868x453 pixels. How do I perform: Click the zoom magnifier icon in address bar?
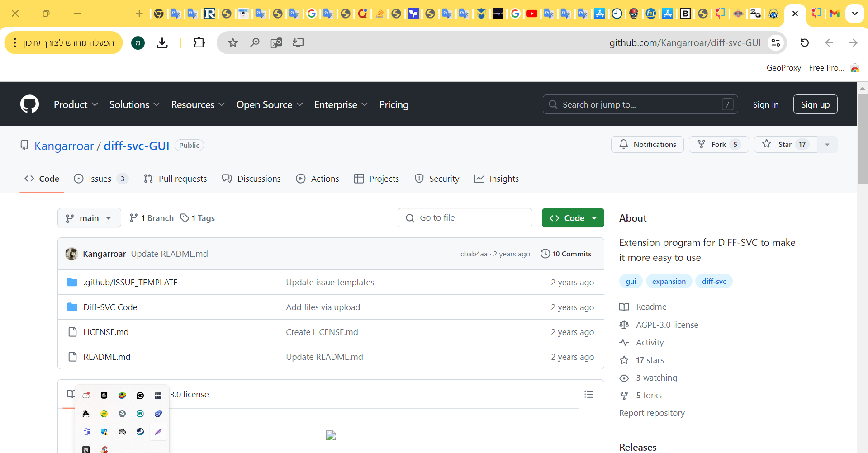255,42
